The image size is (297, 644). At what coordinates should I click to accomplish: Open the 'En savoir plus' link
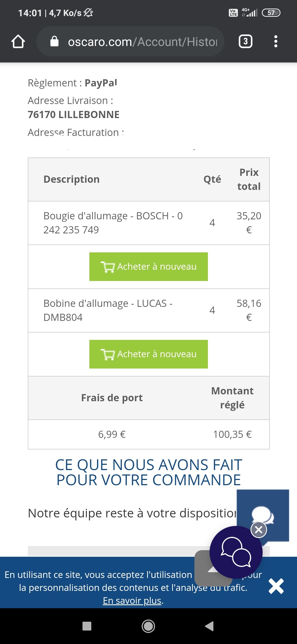(x=132, y=601)
